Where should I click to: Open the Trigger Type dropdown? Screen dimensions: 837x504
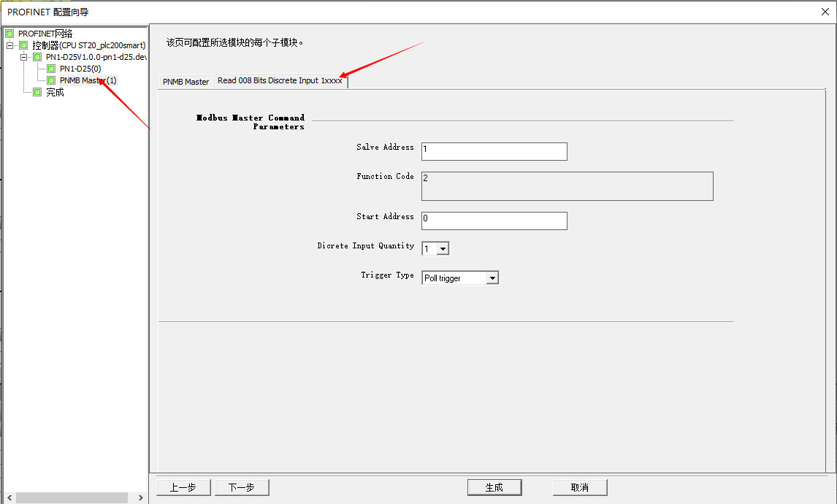coord(492,278)
